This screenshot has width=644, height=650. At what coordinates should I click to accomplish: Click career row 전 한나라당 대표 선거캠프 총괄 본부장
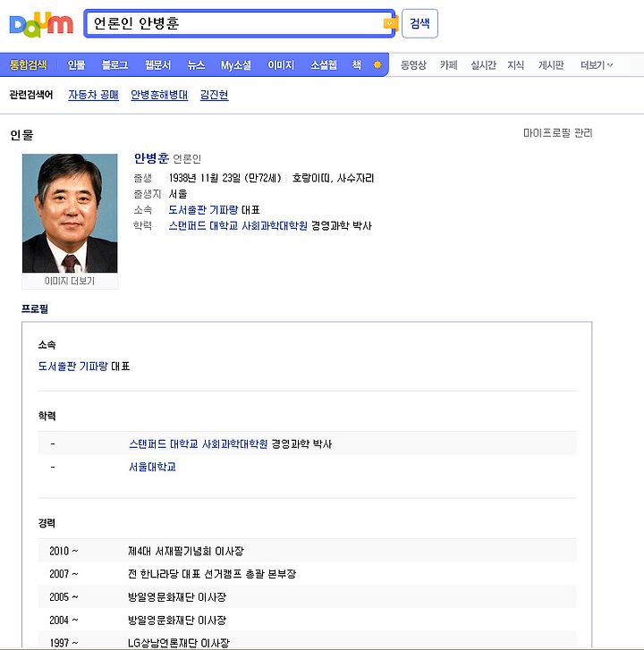(308, 574)
